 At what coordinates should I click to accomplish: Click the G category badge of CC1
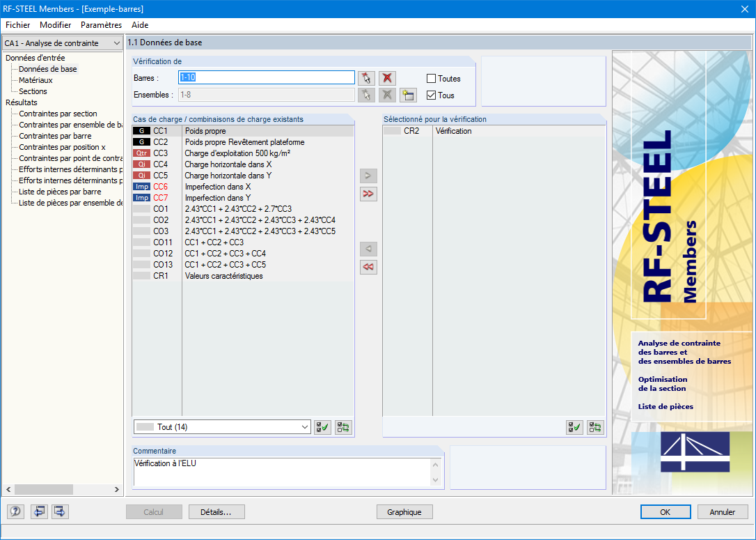(x=141, y=131)
